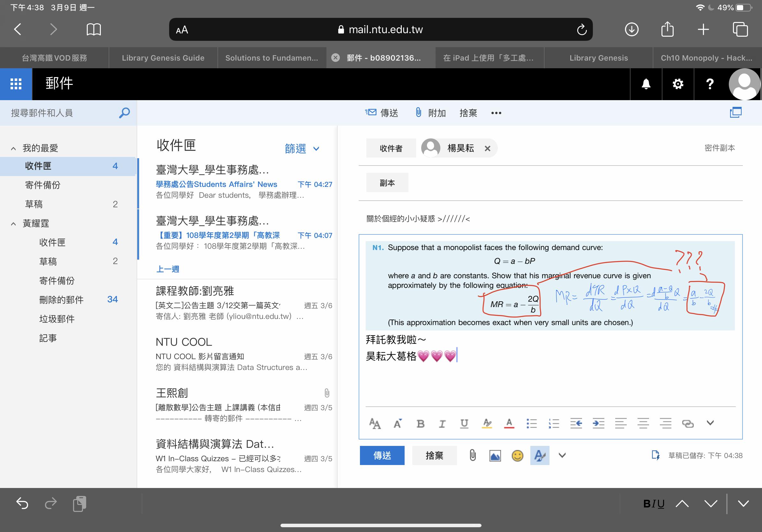Toggle italic in formatting bar
This screenshot has height=532, width=762.
click(x=442, y=424)
